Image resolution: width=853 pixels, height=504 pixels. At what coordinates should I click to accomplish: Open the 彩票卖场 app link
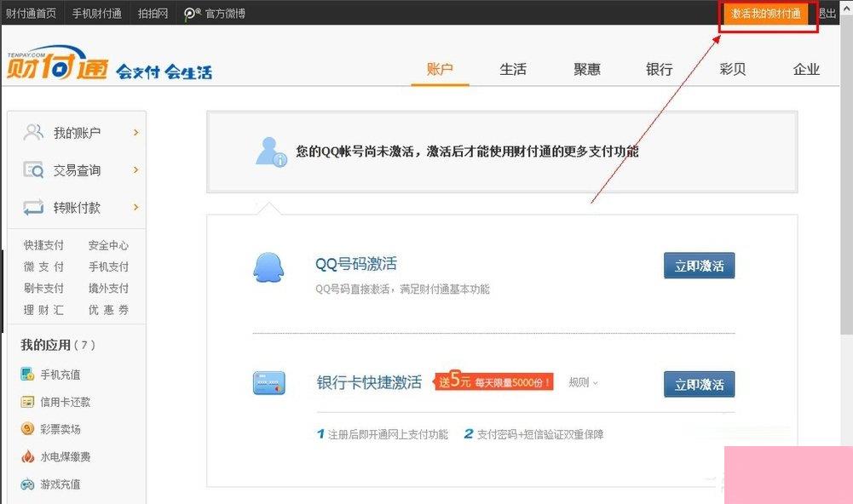(61, 429)
